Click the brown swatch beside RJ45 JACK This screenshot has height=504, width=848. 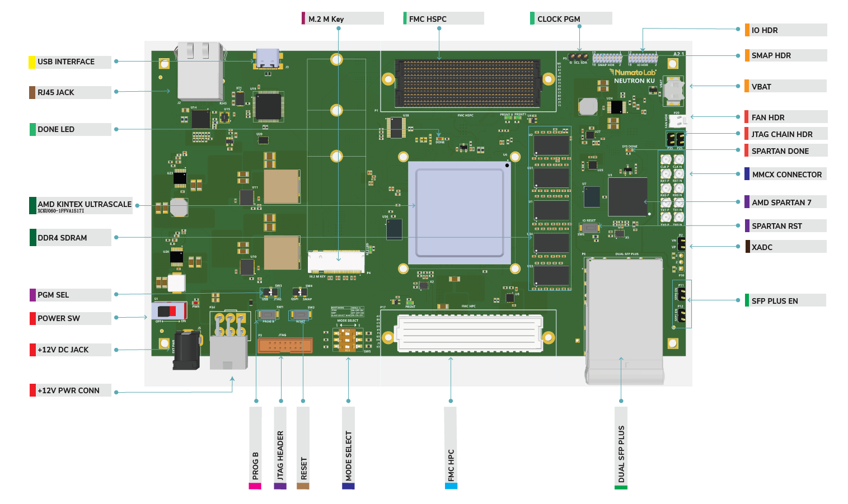point(32,92)
